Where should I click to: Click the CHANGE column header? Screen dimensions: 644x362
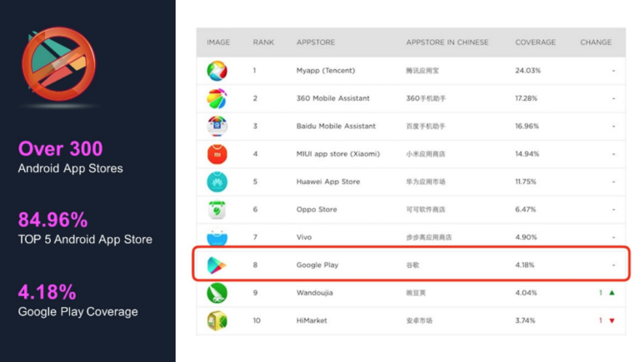[596, 42]
